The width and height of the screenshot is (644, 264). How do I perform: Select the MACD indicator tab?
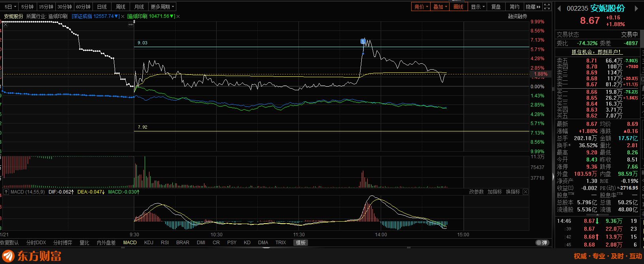[x=130, y=243]
